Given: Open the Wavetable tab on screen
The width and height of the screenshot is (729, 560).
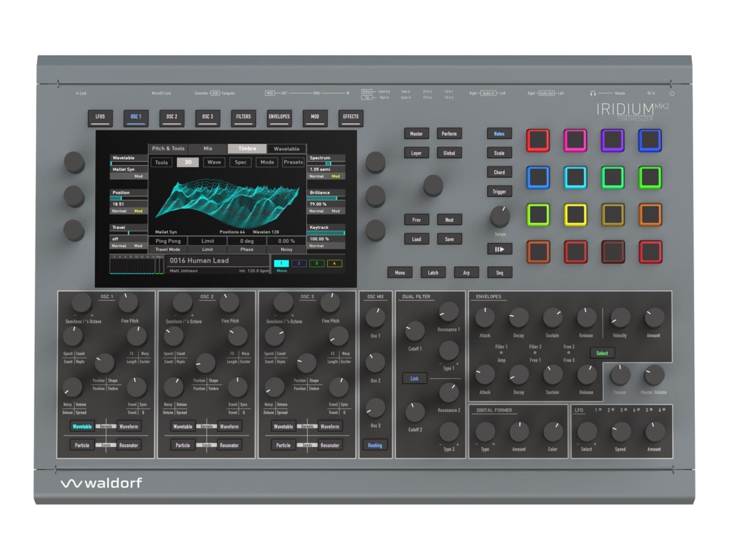Looking at the screenshot, I should pyautogui.click(x=286, y=149).
